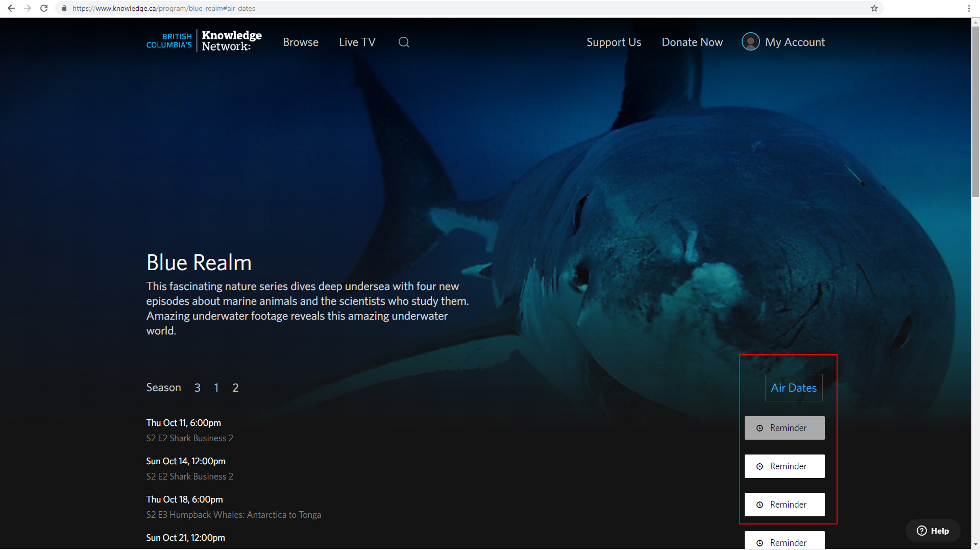Click the vertical scrollbar thumb
This screenshot has height=550, width=980.
pyautogui.click(x=975, y=111)
